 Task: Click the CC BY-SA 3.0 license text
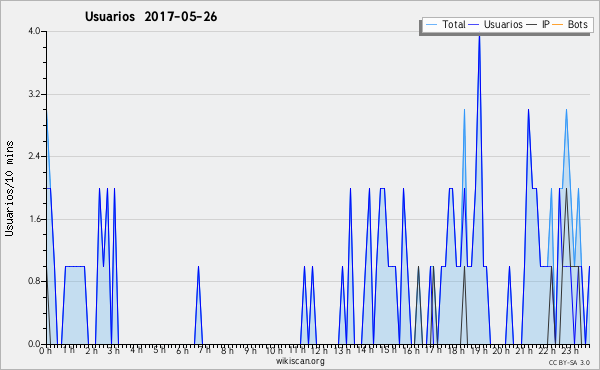coord(569,362)
